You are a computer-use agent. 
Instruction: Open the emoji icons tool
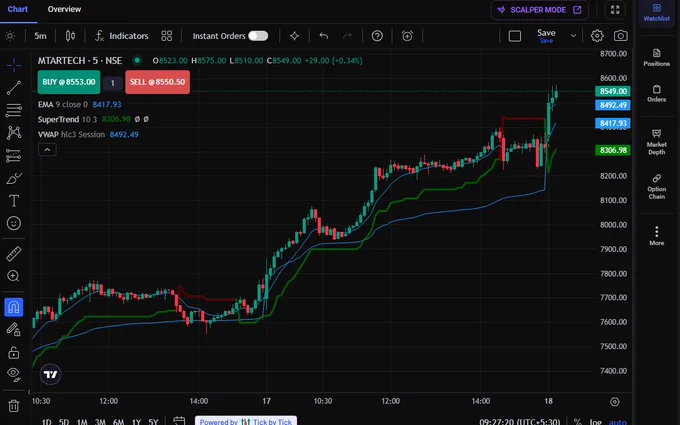[14, 223]
